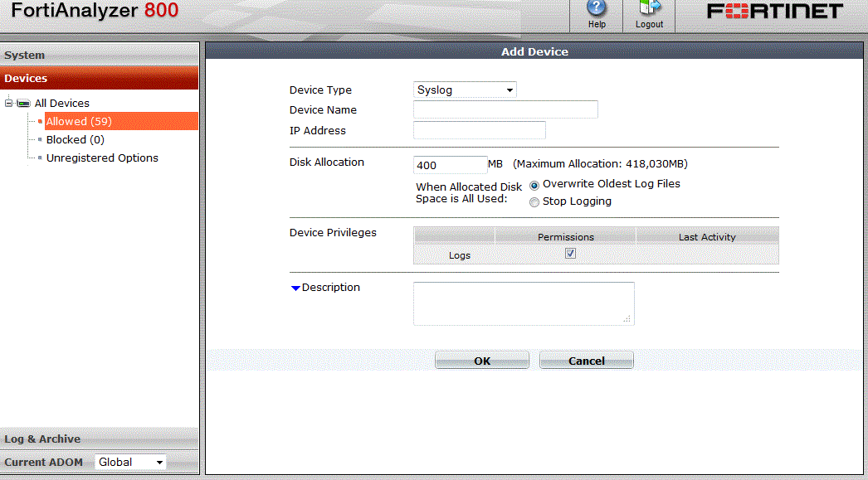This screenshot has height=480, width=868.
Task: Open the Current ADOM Global dropdown
Action: click(x=130, y=463)
